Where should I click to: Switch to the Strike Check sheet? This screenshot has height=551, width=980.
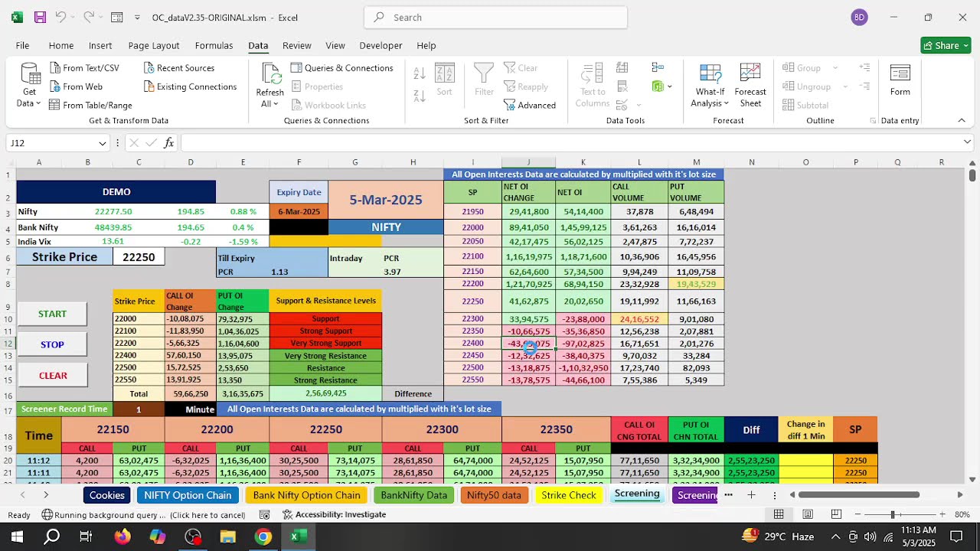[569, 495]
